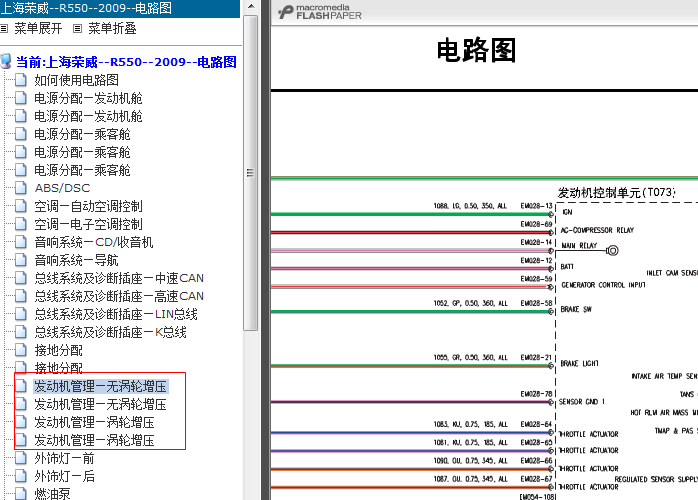
Task: Click the 发动机控制单元(T073) label
Action: pyautogui.click(x=617, y=192)
